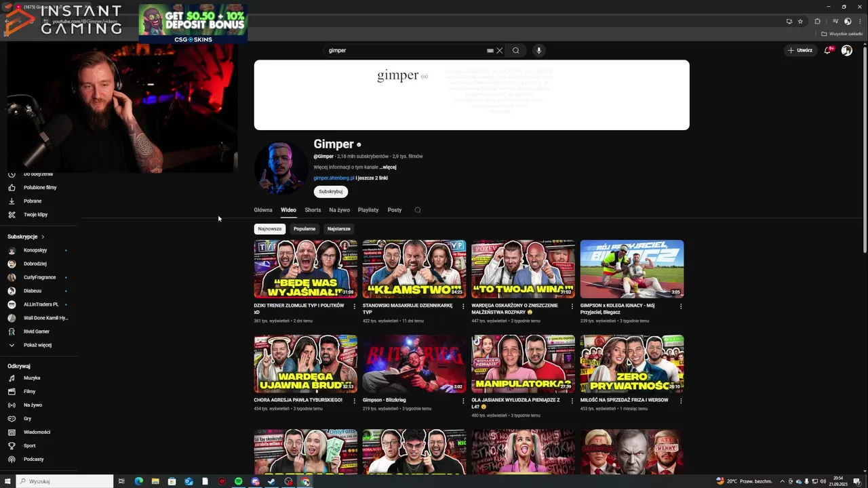Open ALLinTraders PL subscription channel
868x488 pixels.
pyautogui.click(x=41, y=304)
